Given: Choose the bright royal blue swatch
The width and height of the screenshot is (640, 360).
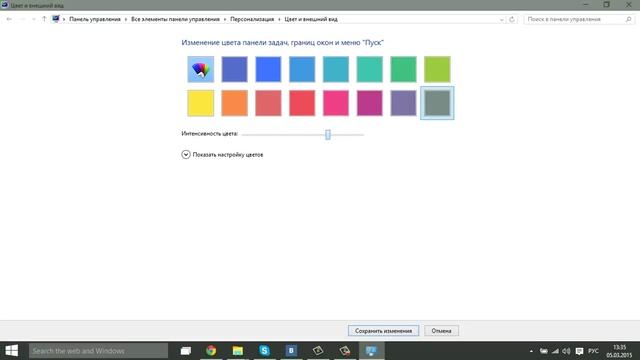Looking at the screenshot, I should [x=268, y=69].
